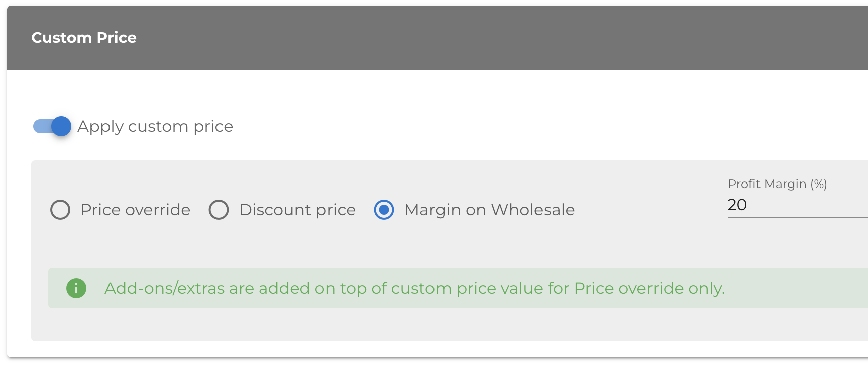The height and width of the screenshot is (367, 868).
Task: Select the Discount price radio button
Action: click(219, 210)
